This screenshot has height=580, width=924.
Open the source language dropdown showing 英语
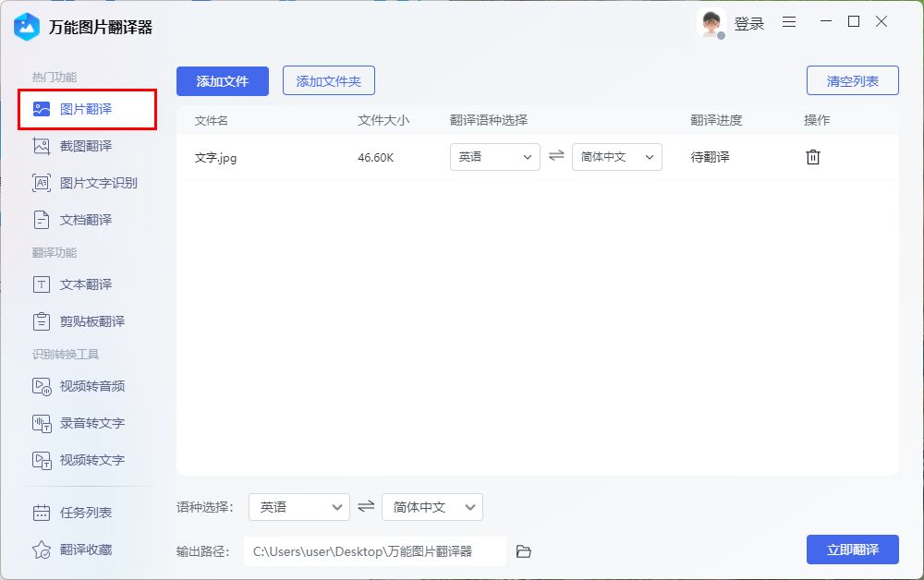pyautogui.click(x=494, y=157)
